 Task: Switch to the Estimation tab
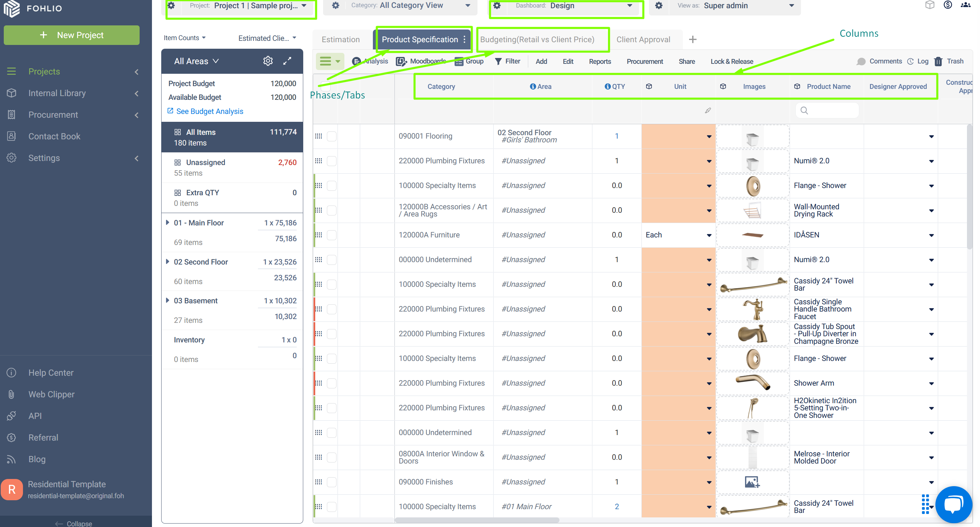(x=341, y=39)
